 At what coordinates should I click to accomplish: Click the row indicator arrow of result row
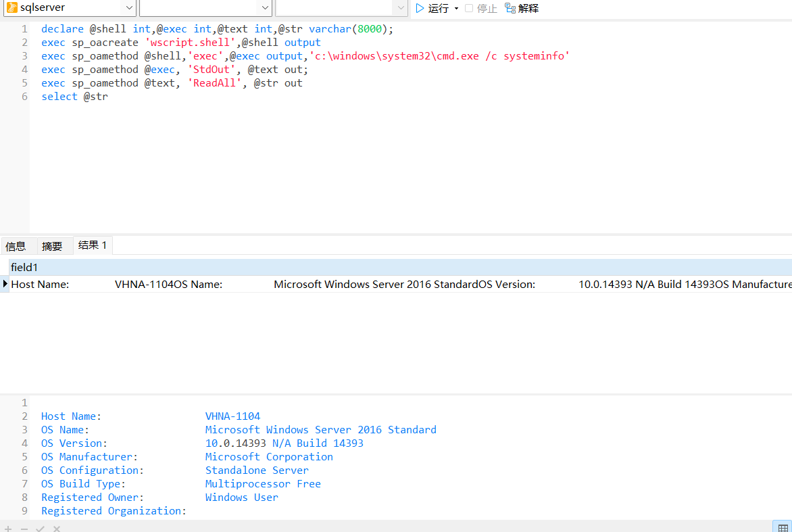pos(5,284)
